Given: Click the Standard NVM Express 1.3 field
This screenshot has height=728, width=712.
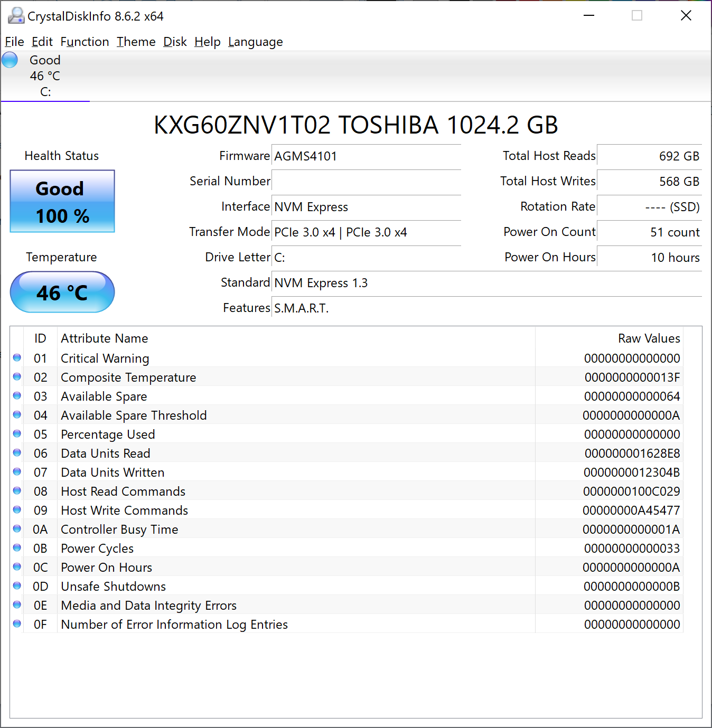Looking at the screenshot, I should [487, 283].
